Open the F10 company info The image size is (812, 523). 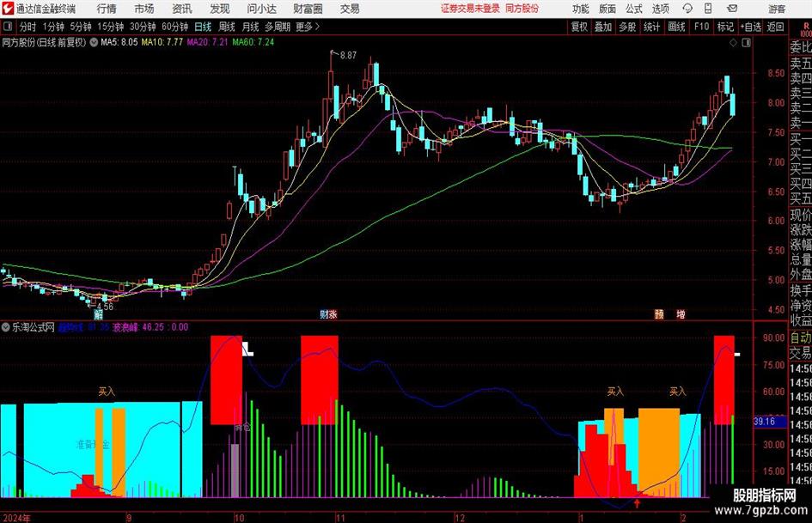tap(701, 27)
